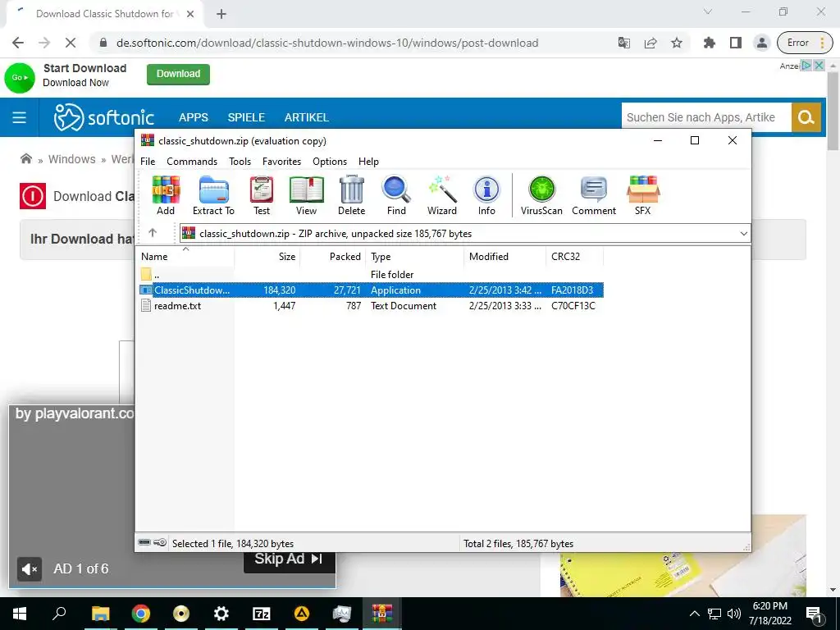
Task: Open the Chrome profile avatar
Action: pos(762,43)
